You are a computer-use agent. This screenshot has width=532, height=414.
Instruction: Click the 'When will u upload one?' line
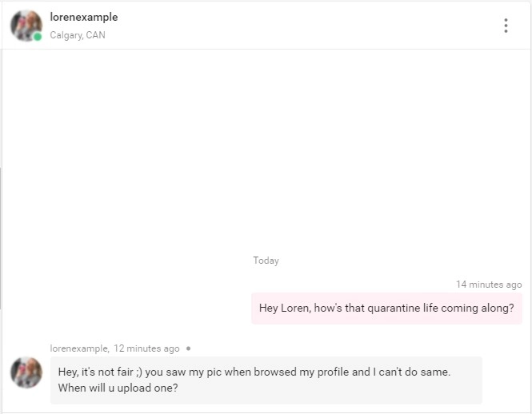(x=118, y=388)
